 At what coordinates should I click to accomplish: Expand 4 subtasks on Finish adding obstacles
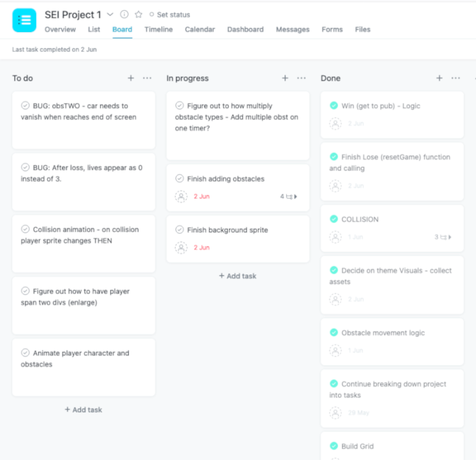pyautogui.click(x=289, y=196)
